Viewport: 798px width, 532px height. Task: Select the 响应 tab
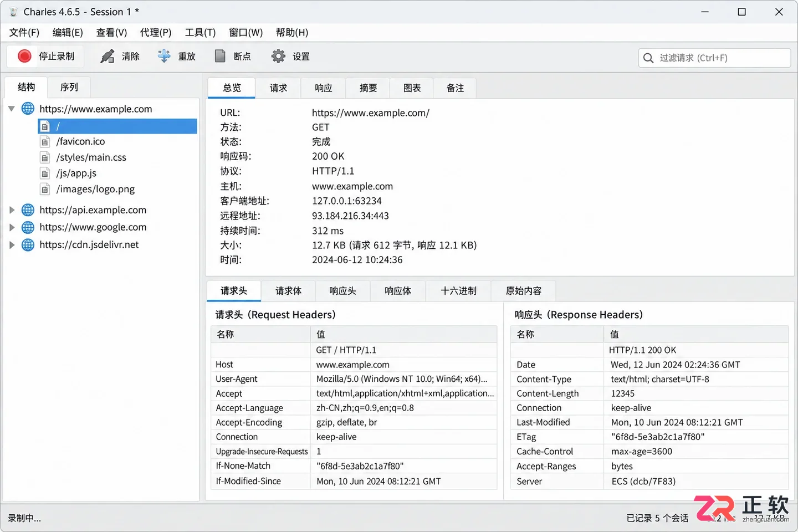pyautogui.click(x=323, y=88)
